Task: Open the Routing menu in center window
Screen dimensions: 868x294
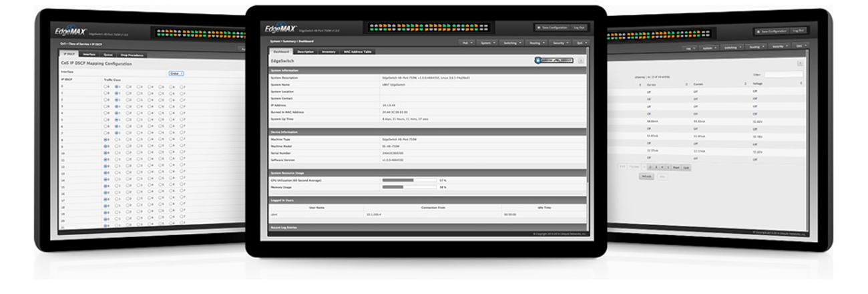Action: [537, 42]
